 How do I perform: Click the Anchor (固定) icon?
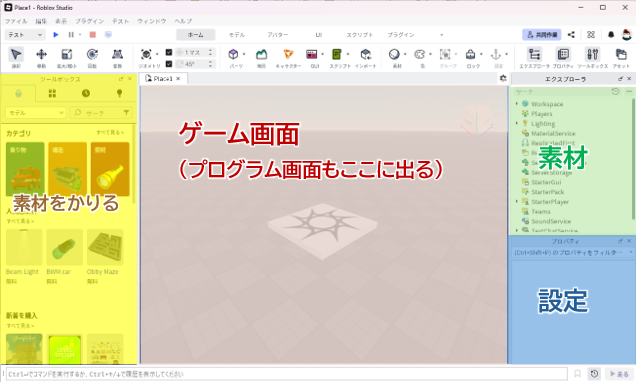(496, 54)
